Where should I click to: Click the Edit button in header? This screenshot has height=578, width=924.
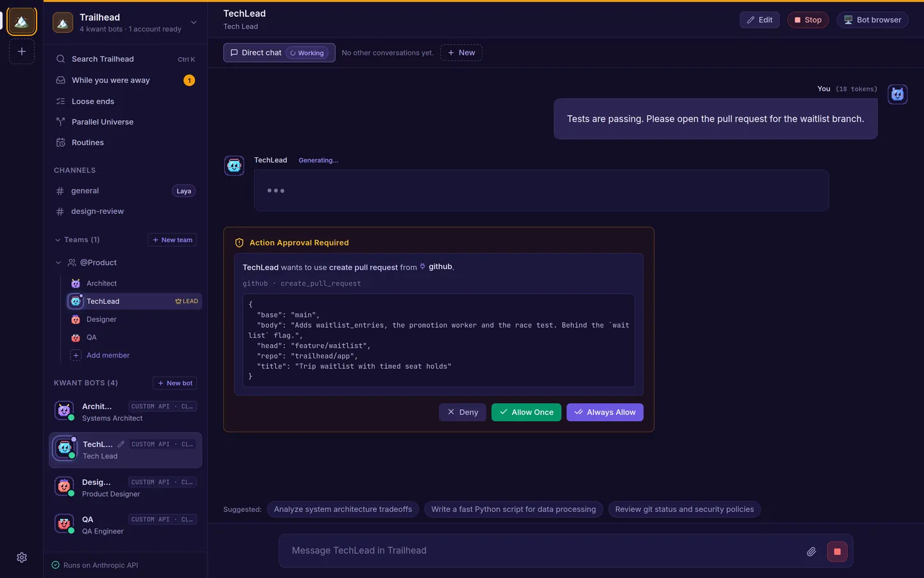(760, 20)
